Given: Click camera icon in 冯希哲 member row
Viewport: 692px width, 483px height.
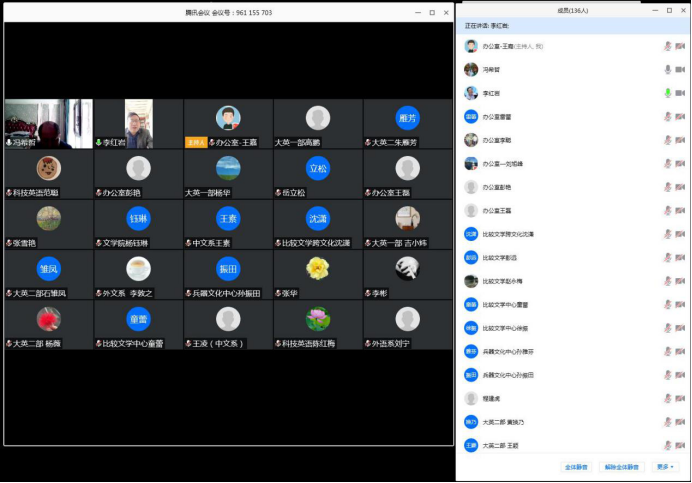Looking at the screenshot, I should (680, 69).
